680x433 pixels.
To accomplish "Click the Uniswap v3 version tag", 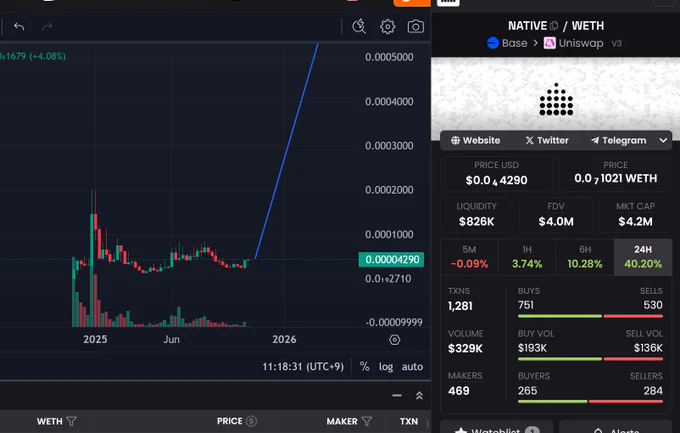I will (617, 43).
